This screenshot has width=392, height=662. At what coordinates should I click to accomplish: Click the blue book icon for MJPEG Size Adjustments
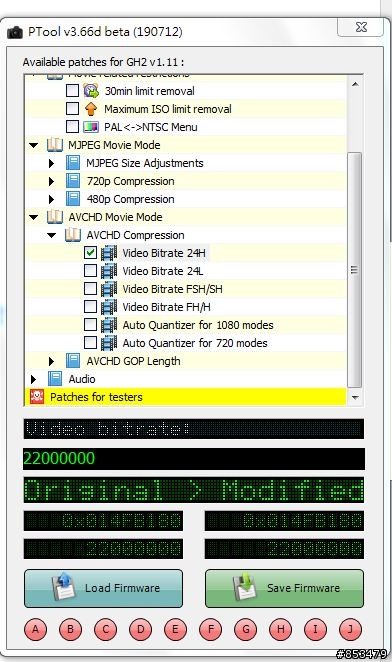73,163
